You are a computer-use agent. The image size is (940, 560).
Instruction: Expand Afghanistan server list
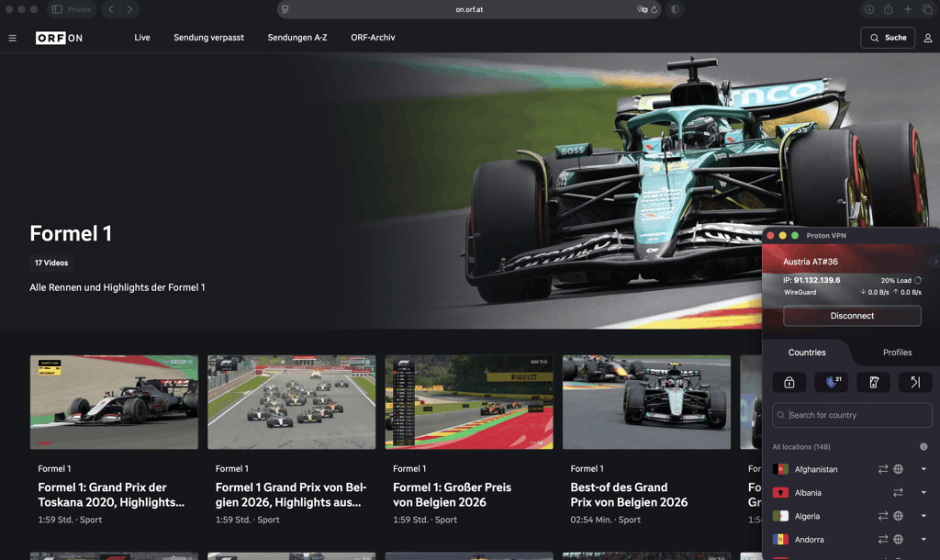[923, 469]
